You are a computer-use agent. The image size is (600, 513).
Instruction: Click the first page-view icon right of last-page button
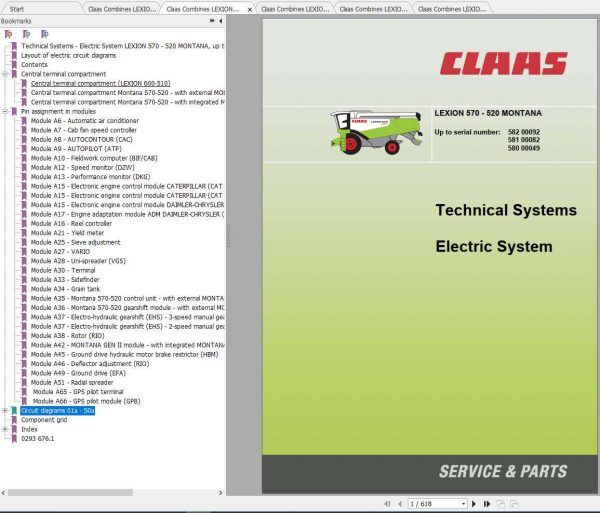[x=501, y=504]
